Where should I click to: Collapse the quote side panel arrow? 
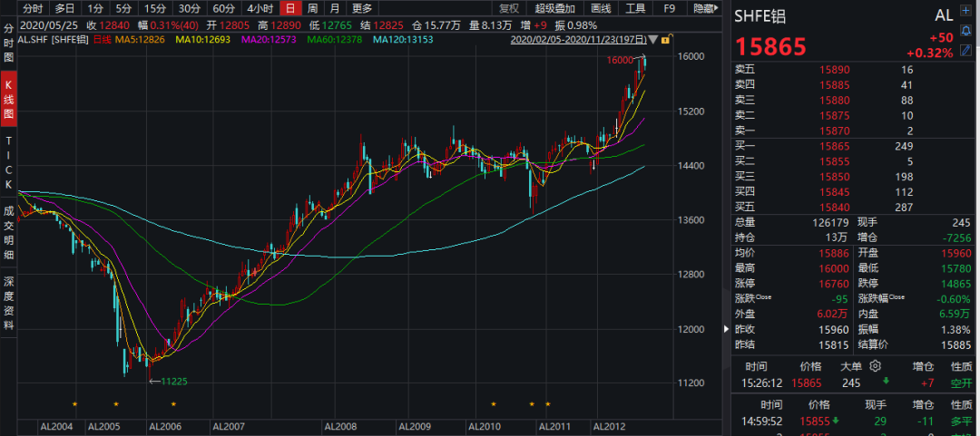pyautogui.click(x=726, y=328)
